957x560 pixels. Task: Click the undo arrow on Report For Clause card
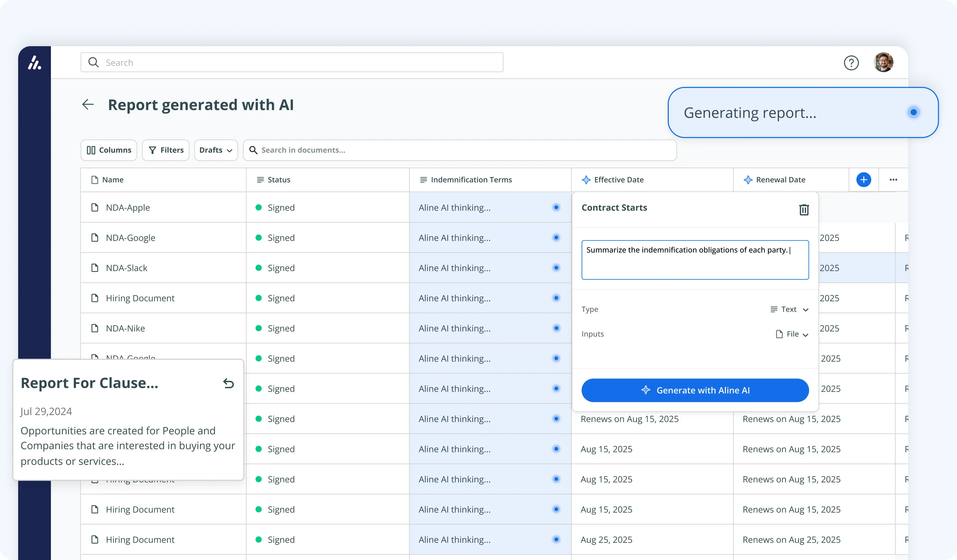coord(228,384)
